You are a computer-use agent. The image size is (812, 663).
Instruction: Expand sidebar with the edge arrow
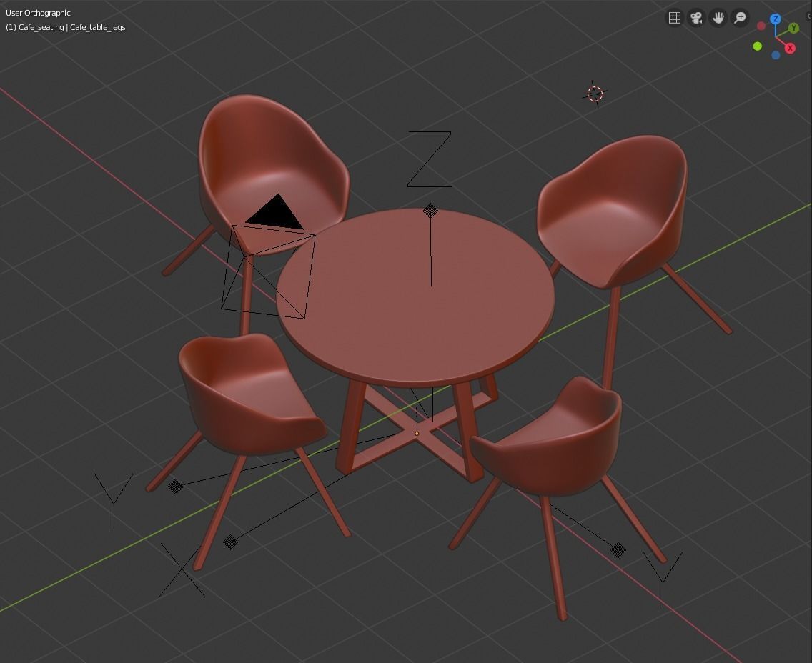tap(808, 16)
